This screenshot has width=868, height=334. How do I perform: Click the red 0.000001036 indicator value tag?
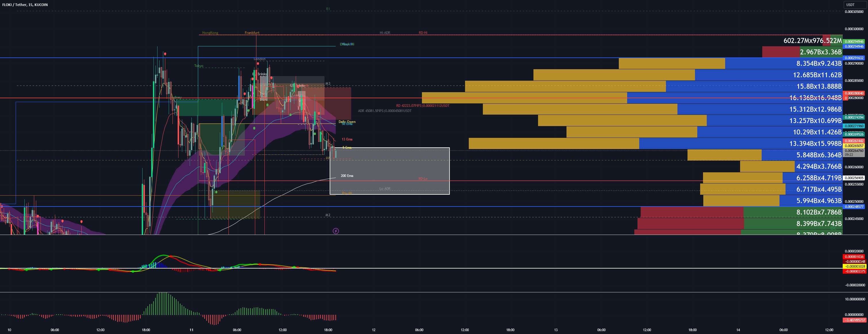(854, 256)
